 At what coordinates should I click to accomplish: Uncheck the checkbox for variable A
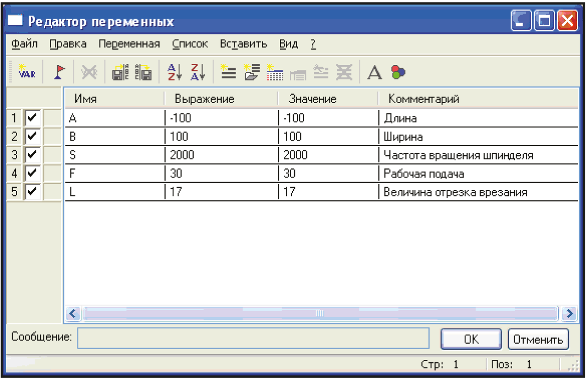click(32, 118)
